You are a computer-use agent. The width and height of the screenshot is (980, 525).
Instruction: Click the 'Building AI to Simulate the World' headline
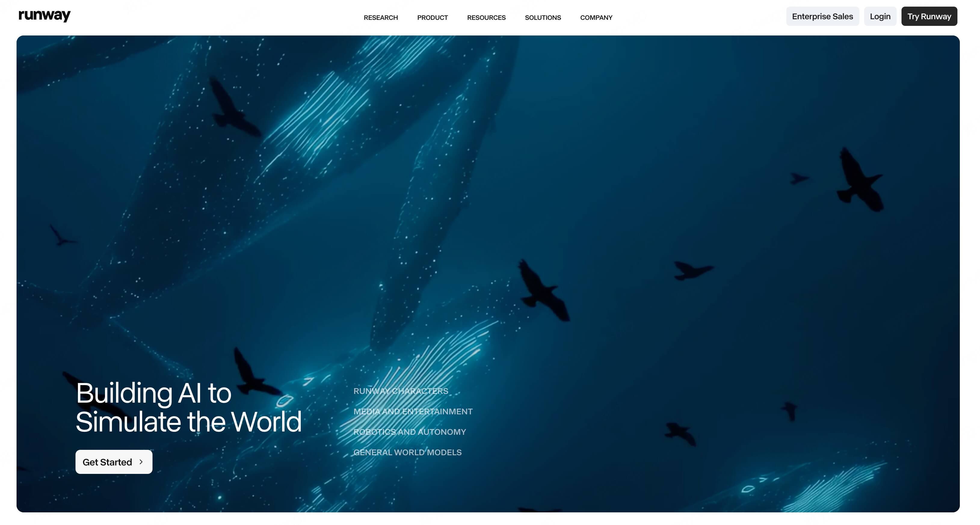(x=189, y=407)
